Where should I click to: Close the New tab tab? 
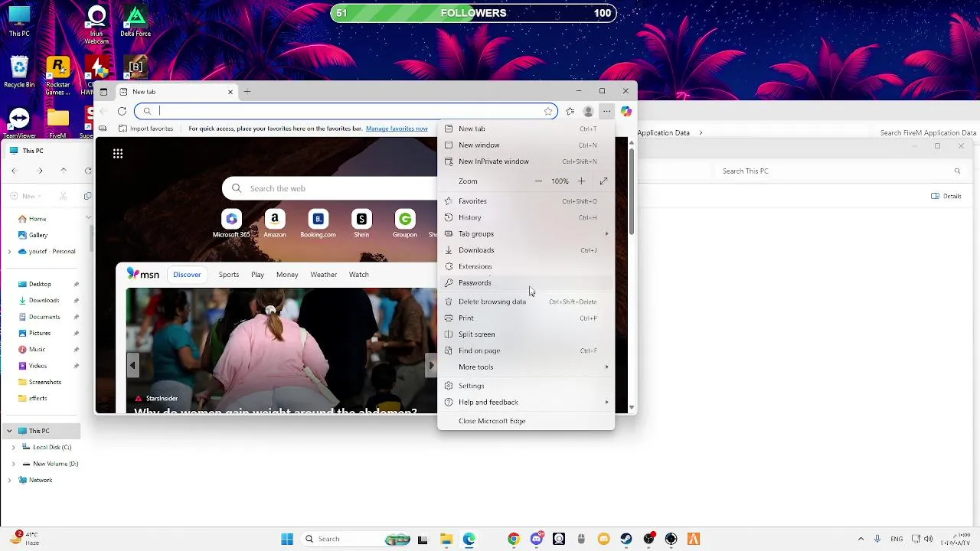pos(230,92)
